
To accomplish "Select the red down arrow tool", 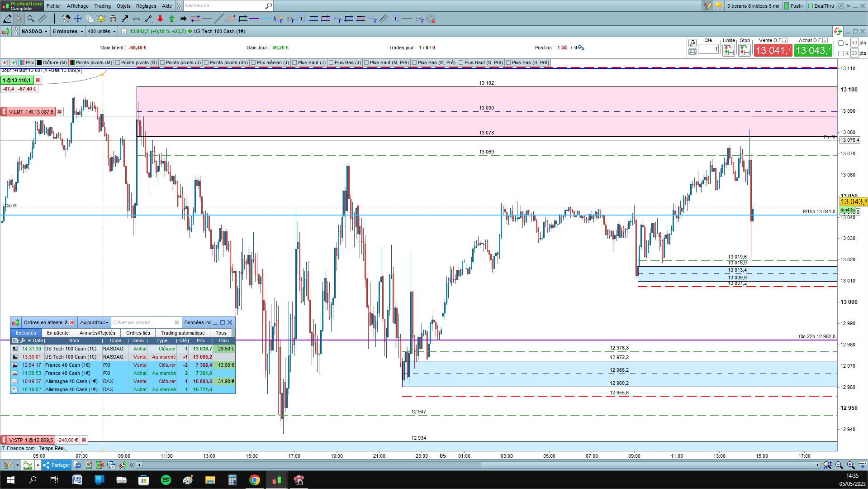I will click(160, 19).
